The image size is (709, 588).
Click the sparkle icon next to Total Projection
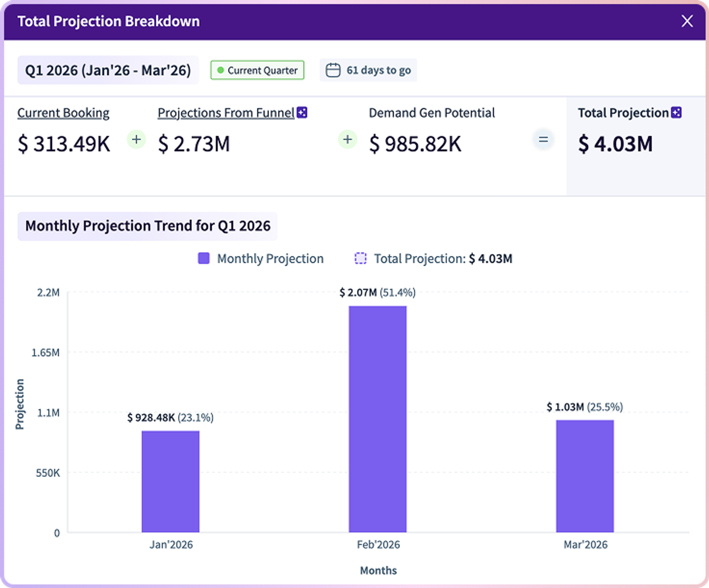pos(677,112)
